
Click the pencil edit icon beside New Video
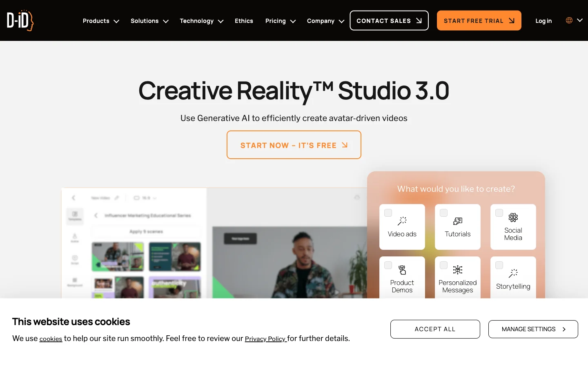pos(117,198)
